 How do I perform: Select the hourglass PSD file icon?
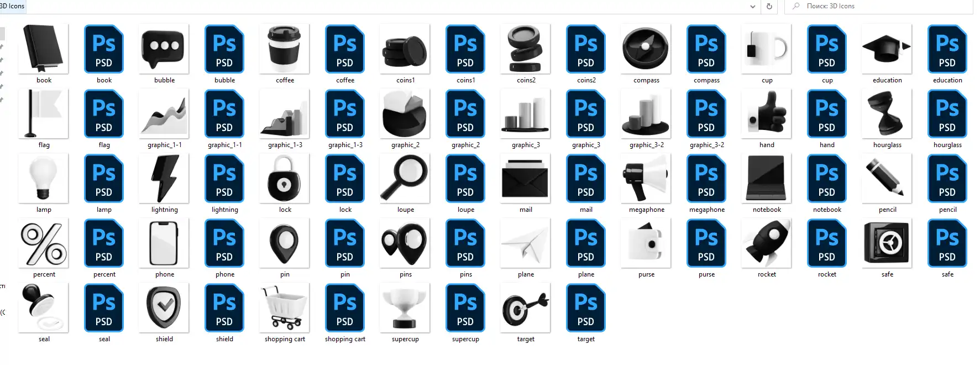click(x=947, y=113)
